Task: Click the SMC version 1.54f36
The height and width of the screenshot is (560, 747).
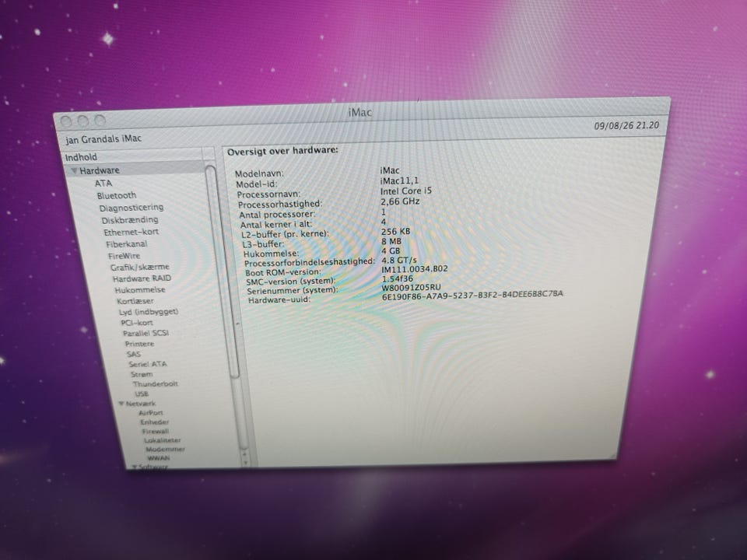Action: pos(398,278)
